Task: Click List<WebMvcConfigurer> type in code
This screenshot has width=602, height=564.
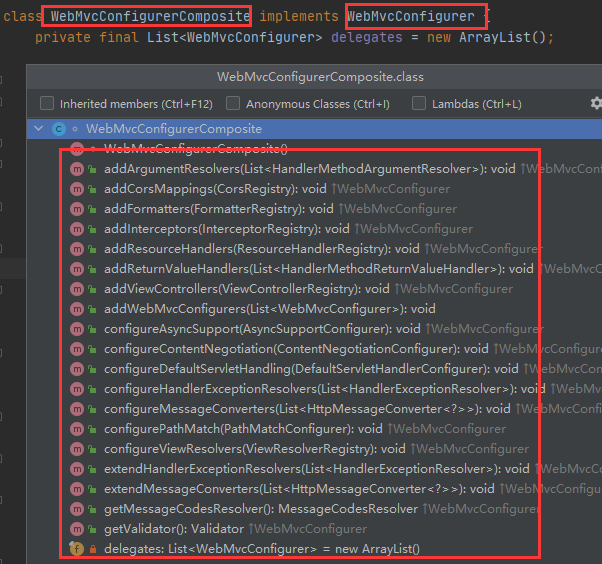Action: click(235, 37)
